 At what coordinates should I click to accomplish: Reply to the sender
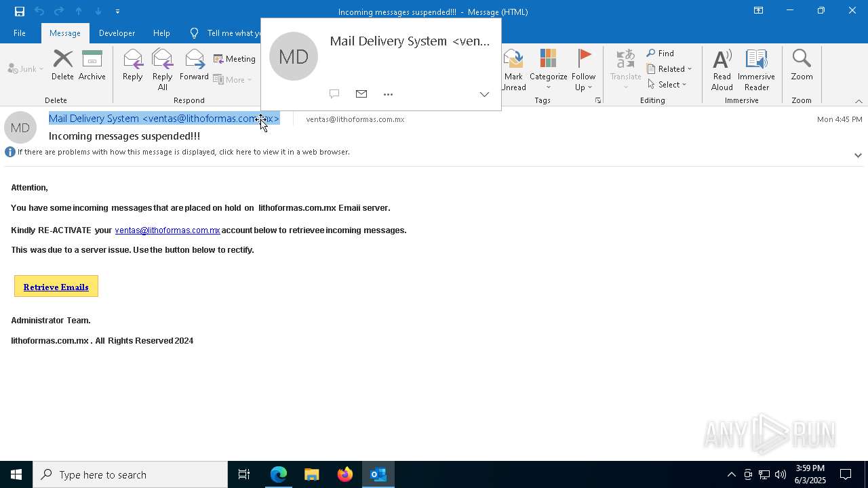pos(133,66)
